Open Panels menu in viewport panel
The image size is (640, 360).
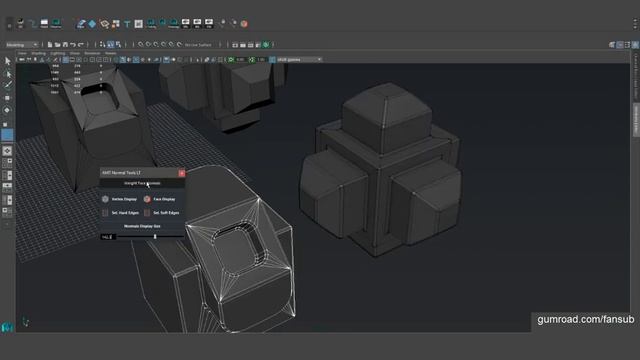111,53
